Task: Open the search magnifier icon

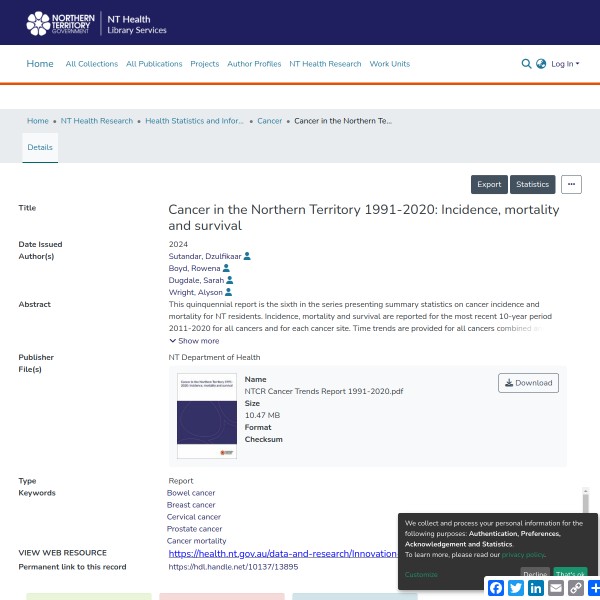Action: coord(526,64)
